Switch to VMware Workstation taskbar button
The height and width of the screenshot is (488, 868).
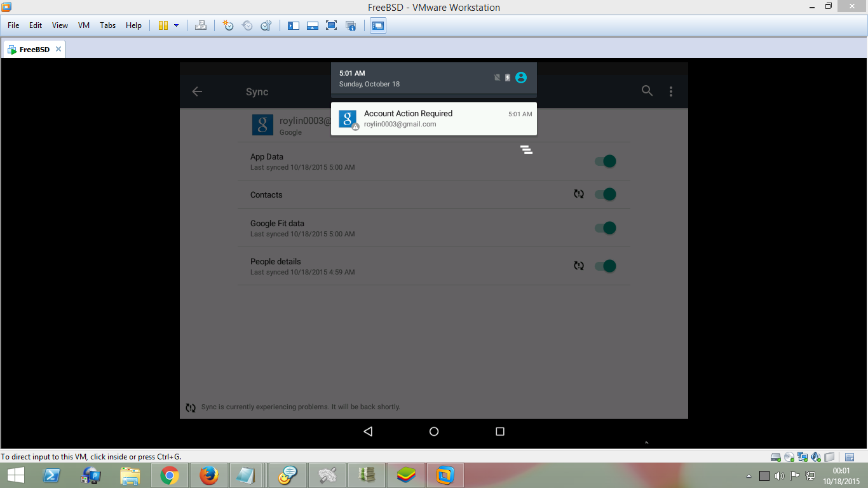[x=445, y=475]
